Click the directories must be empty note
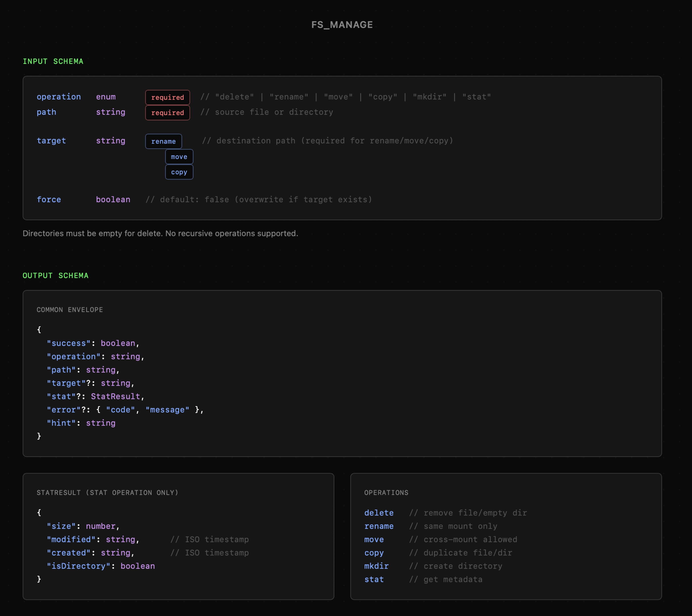Image resolution: width=692 pixels, height=616 pixels. point(160,234)
